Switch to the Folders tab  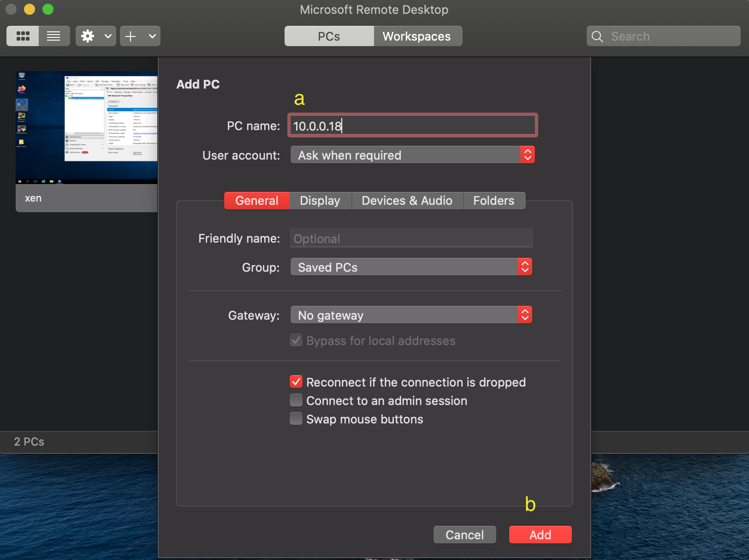[494, 201]
